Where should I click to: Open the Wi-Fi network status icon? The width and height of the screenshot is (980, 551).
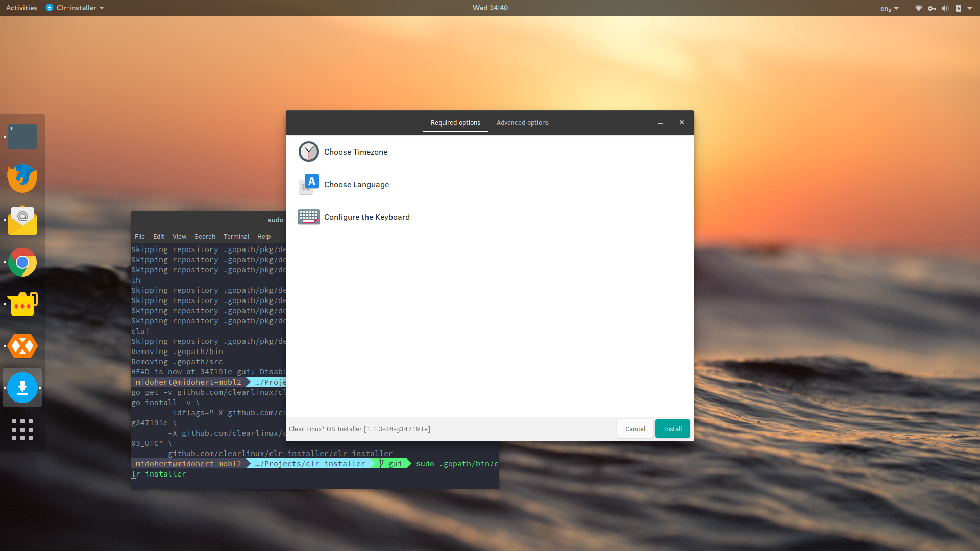[x=919, y=8]
